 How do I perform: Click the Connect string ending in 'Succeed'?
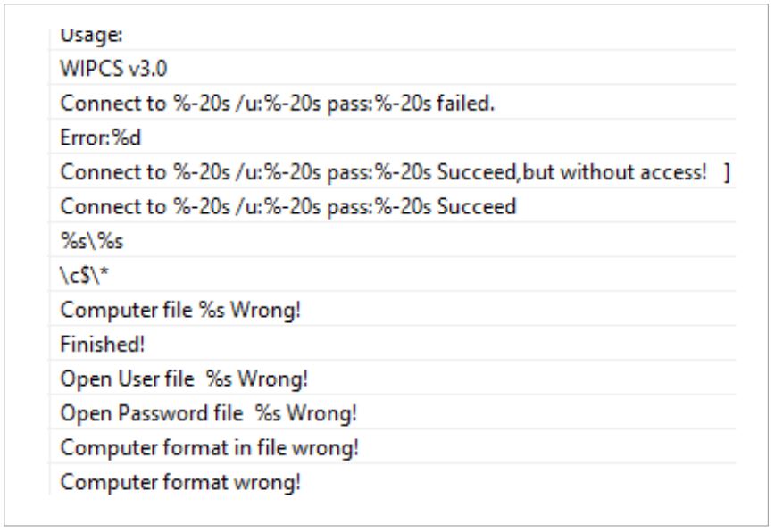tap(287, 207)
